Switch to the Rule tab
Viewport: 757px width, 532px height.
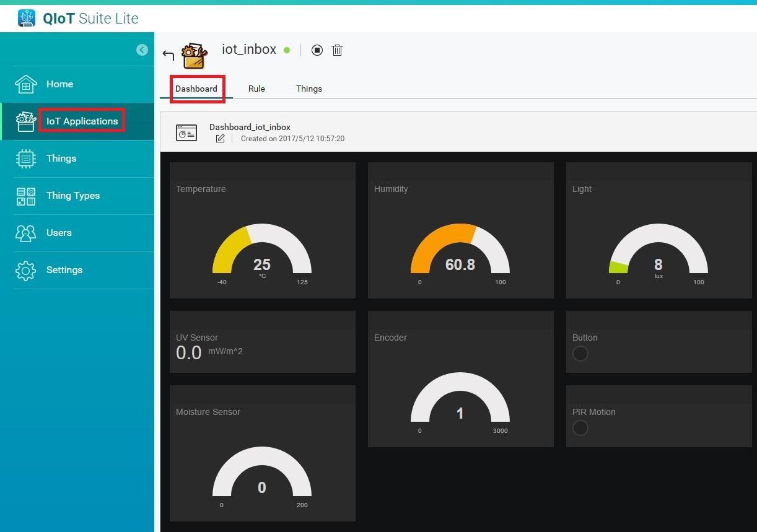pos(256,89)
